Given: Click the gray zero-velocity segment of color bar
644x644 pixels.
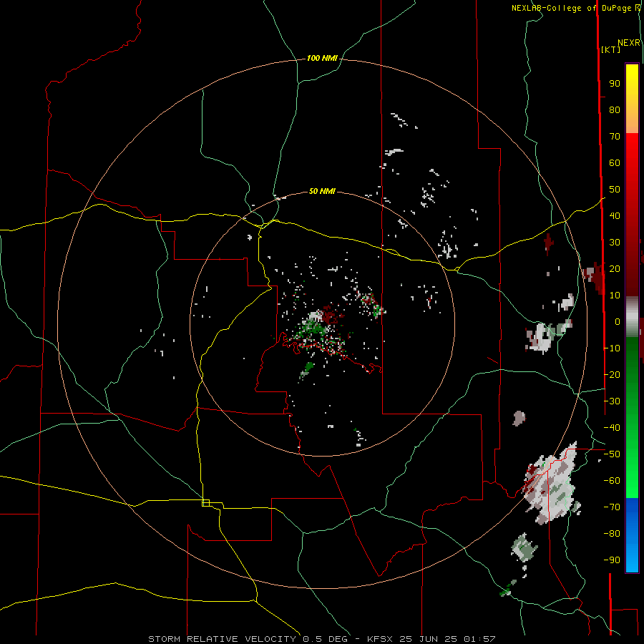Looking at the screenshot, I should click(632, 317).
